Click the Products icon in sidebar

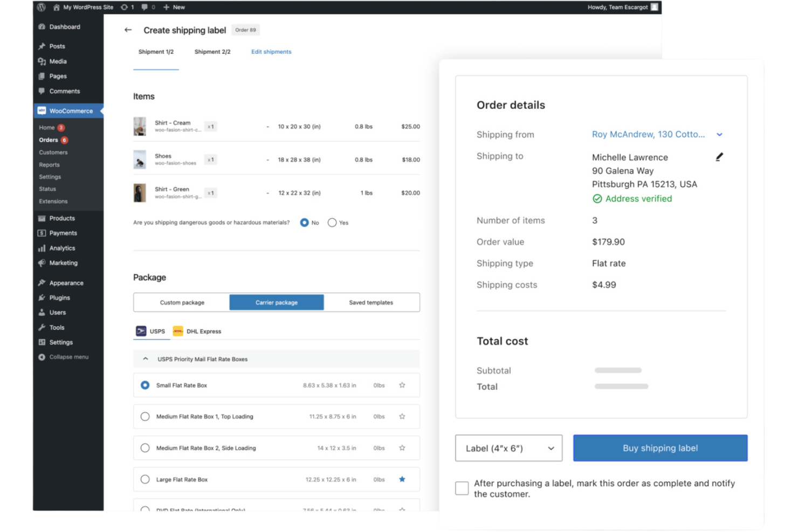pyautogui.click(x=42, y=218)
